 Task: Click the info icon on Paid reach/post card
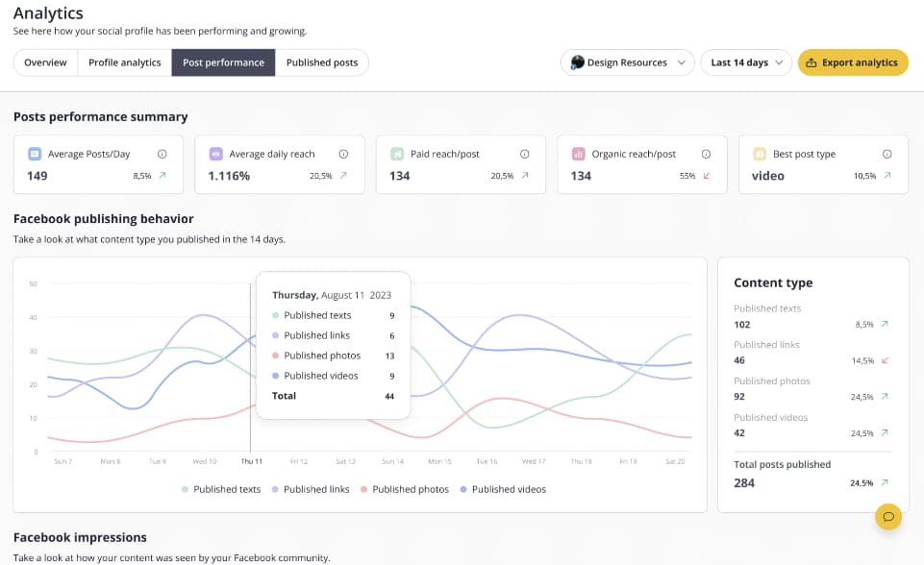click(525, 153)
